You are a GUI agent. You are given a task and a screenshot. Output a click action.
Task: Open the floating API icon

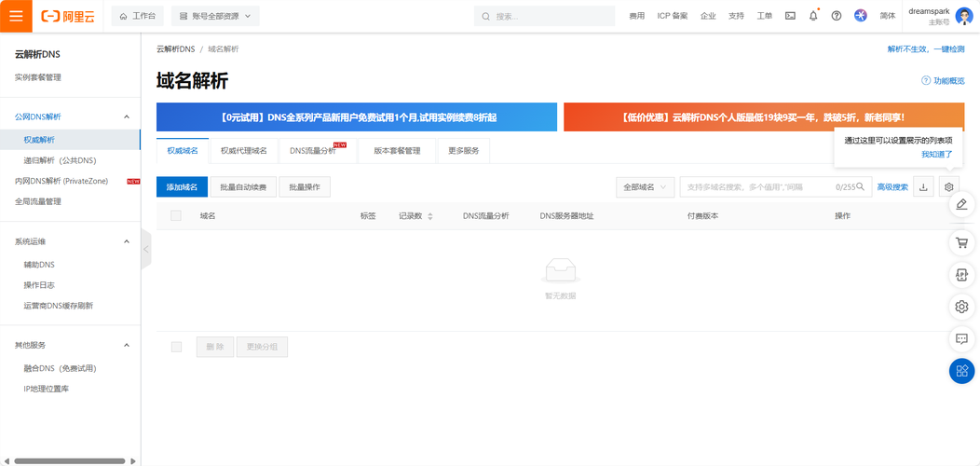tap(962, 275)
